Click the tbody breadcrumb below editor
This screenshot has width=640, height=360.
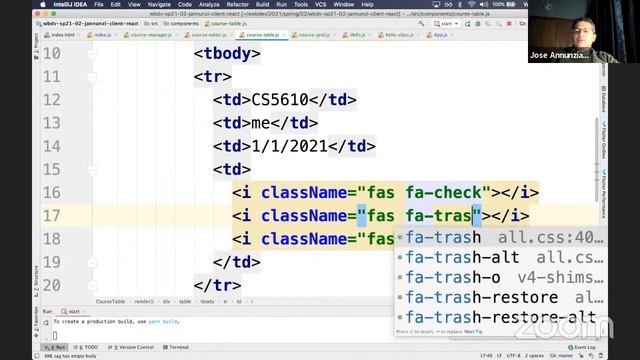point(207,302)
